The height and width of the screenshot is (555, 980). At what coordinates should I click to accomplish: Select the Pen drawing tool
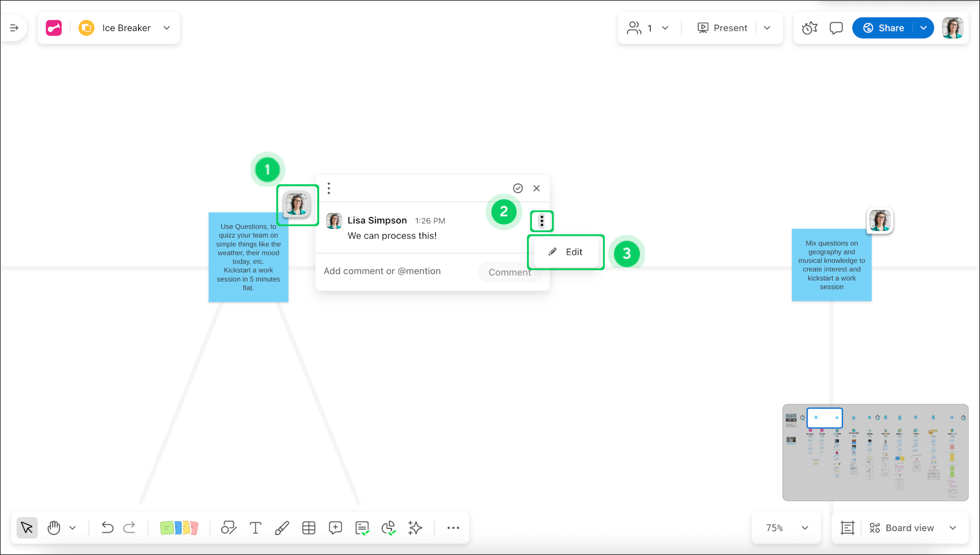pos(282,528)
